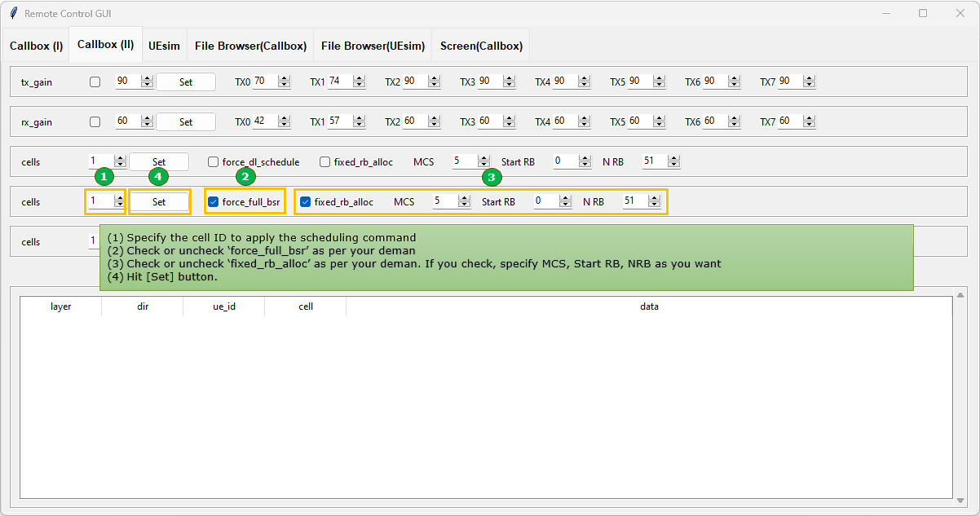
Task: Click the rx_gain TX1 field showing 57
Action: coord(340,121)
